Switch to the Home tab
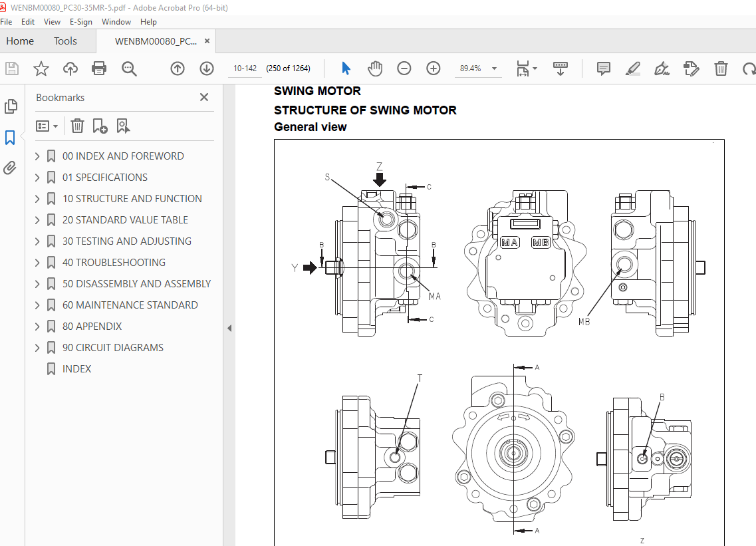Viewport: 756px width, 546px height. tap(20, 41)
